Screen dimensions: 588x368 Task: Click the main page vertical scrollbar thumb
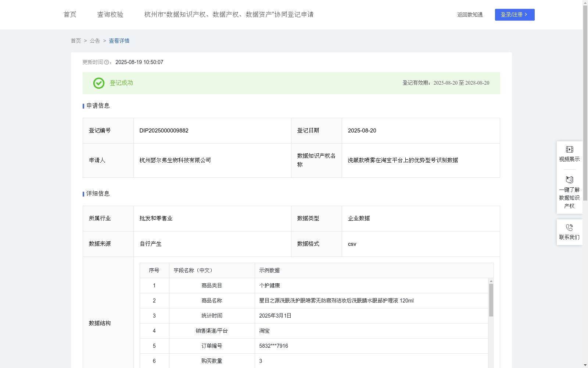(x=585, y=103)
